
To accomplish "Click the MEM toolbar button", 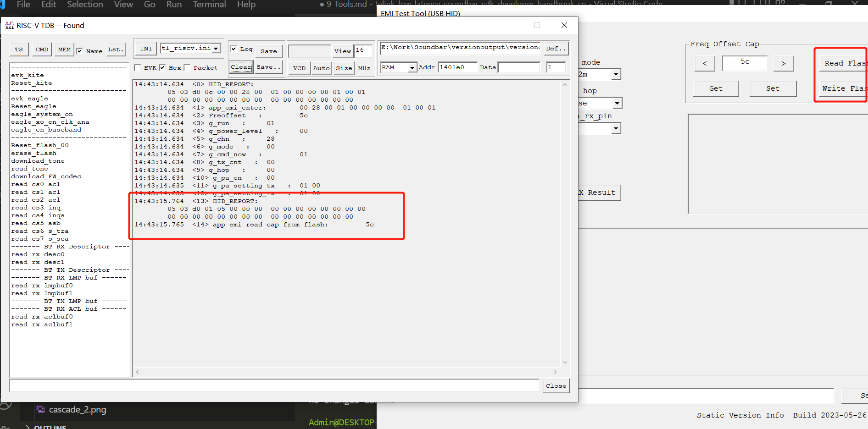I will (64, 49).
